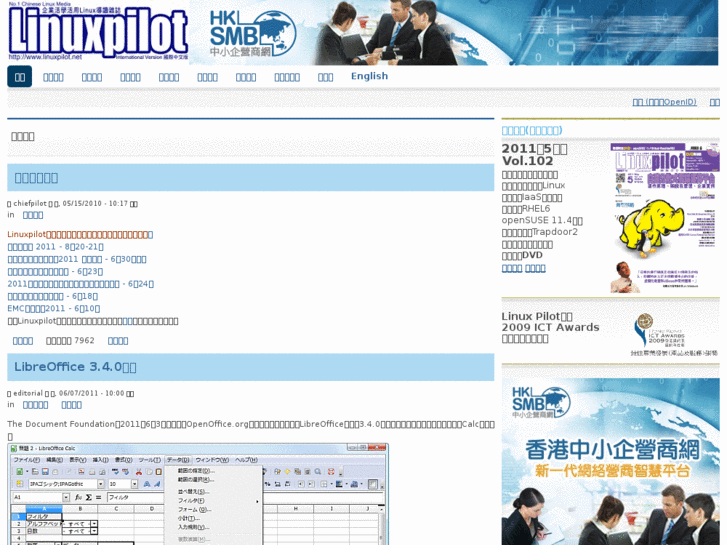Click the author name editorial
Screen dimensions: 727x545
pyautogui.click(x=28, y=393)
